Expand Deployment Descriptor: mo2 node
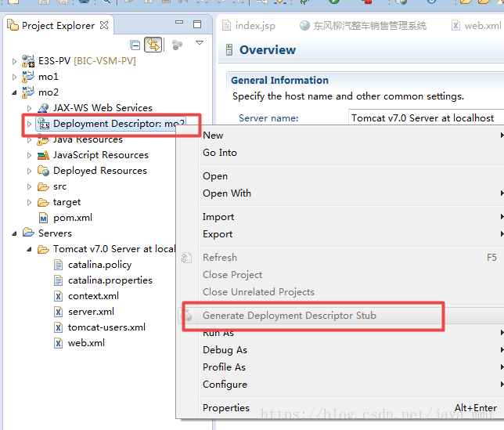The height and width of the screenshot is (430, 504). click(x=29, y=124)
